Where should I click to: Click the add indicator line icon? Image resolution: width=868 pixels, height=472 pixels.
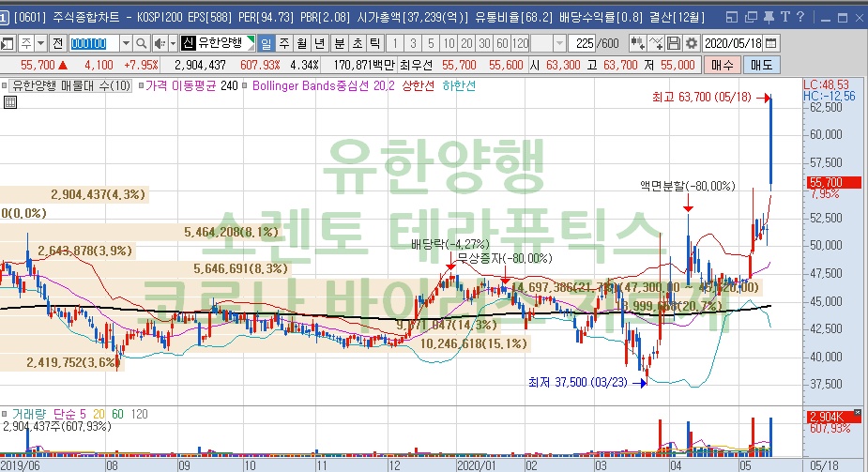click(x=655, y=43)
